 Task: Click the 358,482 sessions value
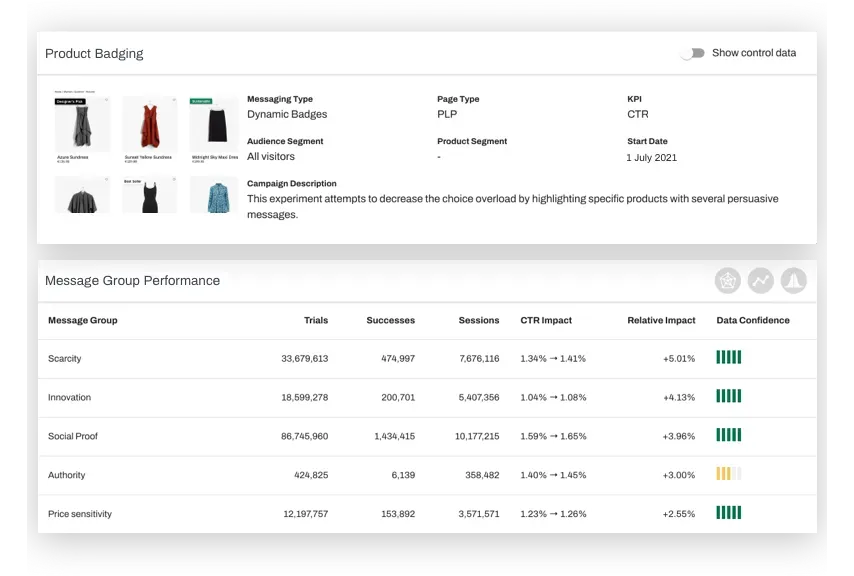[x=482, y=475]
